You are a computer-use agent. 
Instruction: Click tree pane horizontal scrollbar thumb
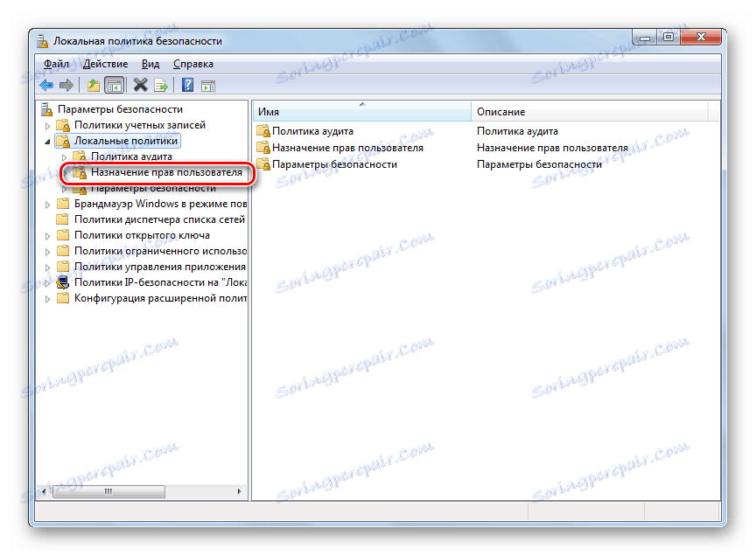(x=108, y=492)
